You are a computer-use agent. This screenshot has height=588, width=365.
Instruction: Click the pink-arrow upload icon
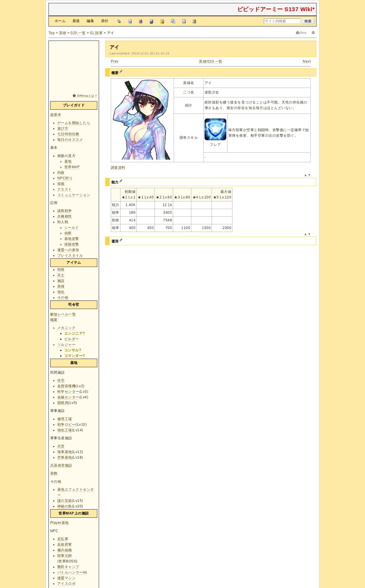pos(141,21)
